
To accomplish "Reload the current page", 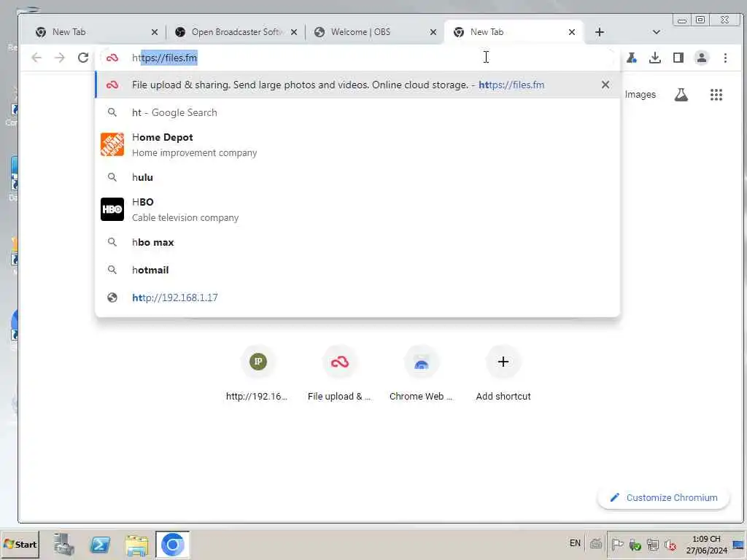I will tap(83, 58).
